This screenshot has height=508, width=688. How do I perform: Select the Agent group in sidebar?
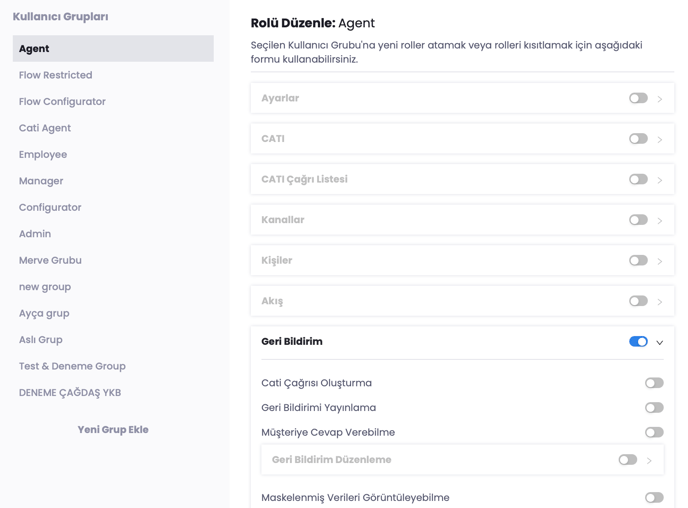click(113, 48)
